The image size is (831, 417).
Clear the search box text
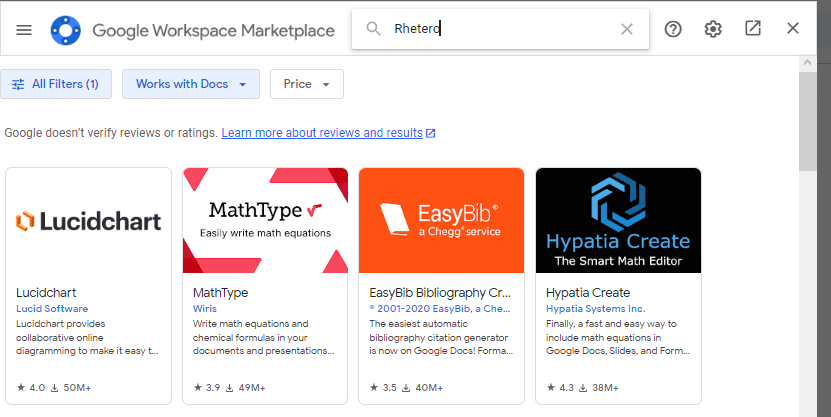click(627, 29)
